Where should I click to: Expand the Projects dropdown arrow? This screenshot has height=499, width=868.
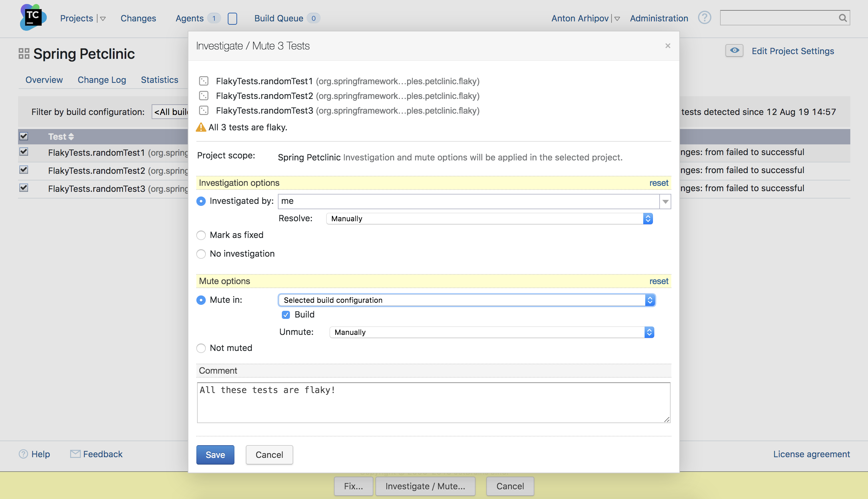coord(103,19)
